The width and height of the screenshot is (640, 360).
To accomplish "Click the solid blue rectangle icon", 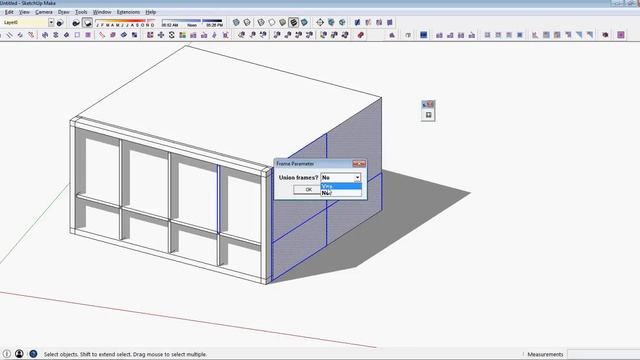I will click(423, 35).
